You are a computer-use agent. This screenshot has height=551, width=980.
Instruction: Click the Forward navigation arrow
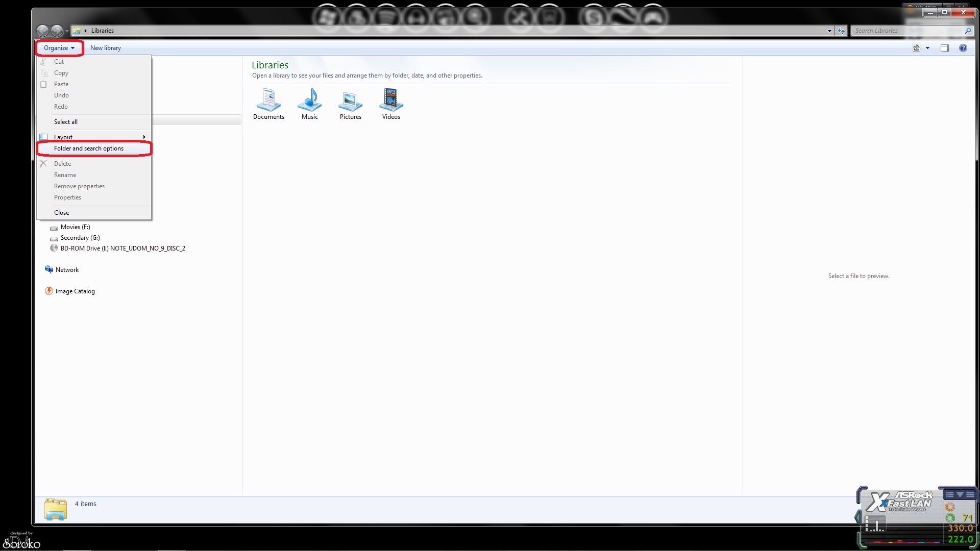click(57, 31)
